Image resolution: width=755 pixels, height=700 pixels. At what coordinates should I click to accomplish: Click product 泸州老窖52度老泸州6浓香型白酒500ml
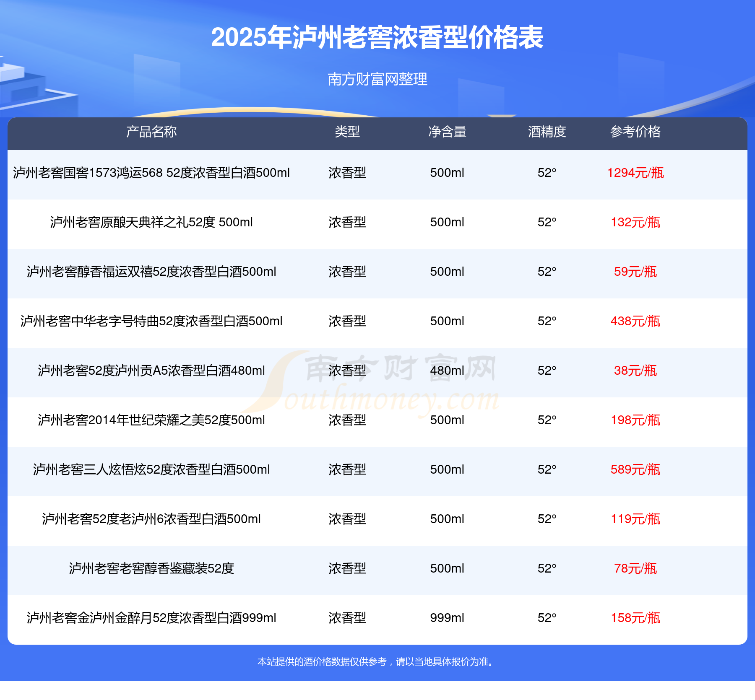click(x=151, y=519)
